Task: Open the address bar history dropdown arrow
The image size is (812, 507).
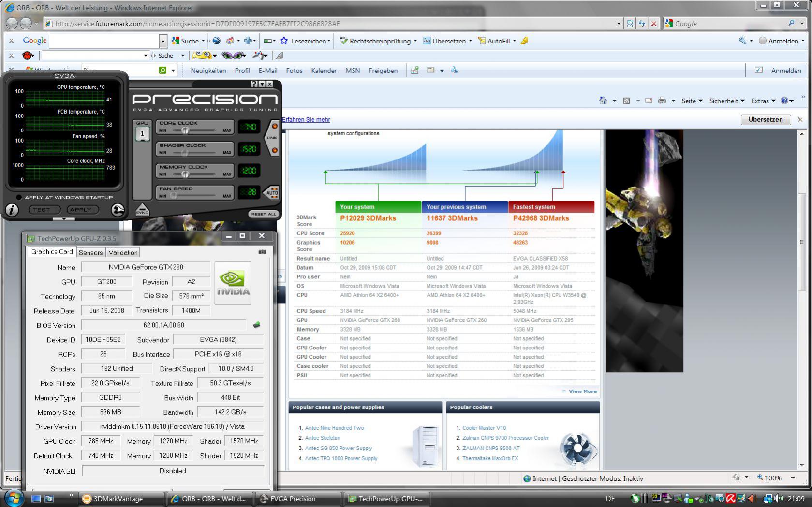Action: [619, 23]
